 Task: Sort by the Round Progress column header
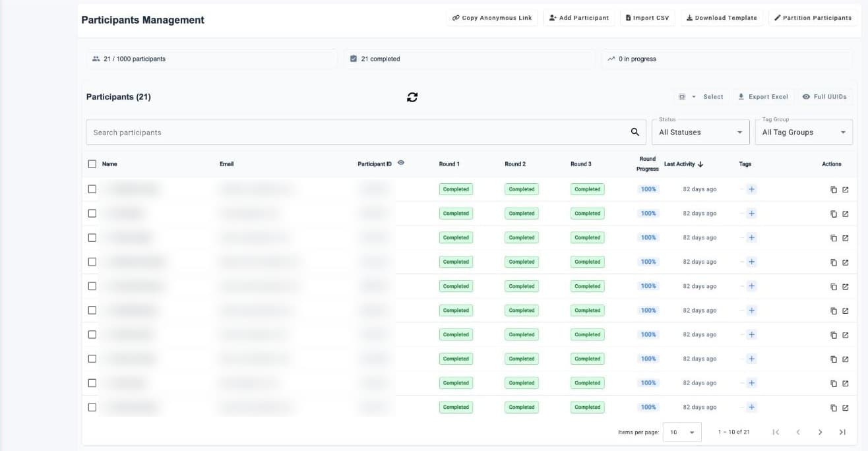click(x=648, y=164)
